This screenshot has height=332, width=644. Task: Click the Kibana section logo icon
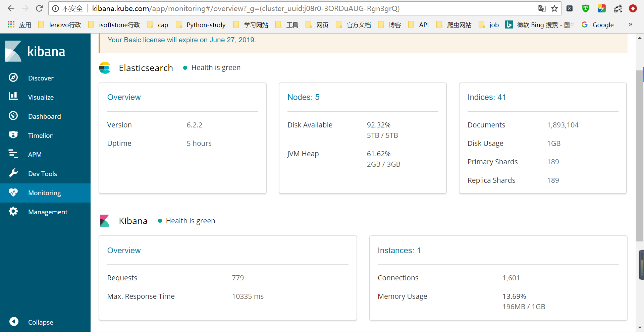105,221
